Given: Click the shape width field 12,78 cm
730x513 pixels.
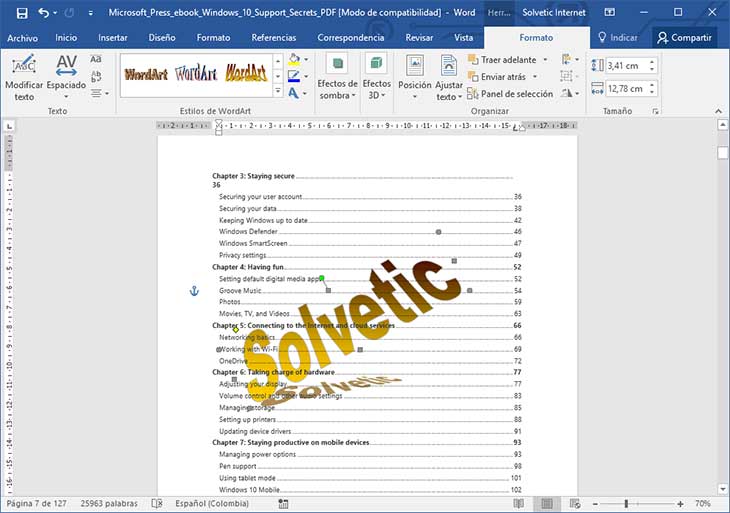Looking at the screenshot, I should pyautogui.click(x=626, y=88).
